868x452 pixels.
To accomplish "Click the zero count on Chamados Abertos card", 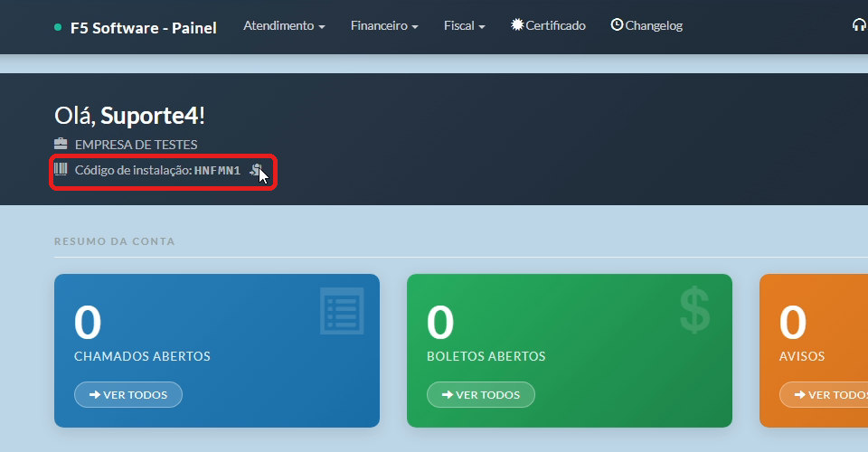I will click(88, 322).
